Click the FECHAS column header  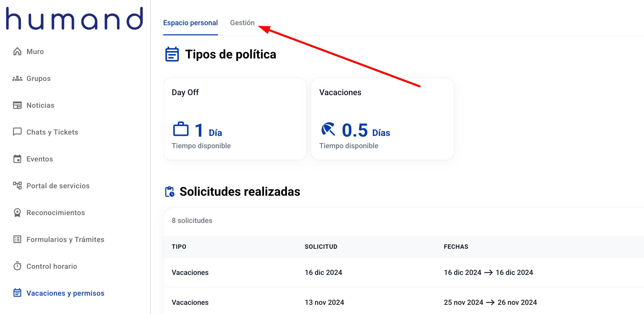456,247
